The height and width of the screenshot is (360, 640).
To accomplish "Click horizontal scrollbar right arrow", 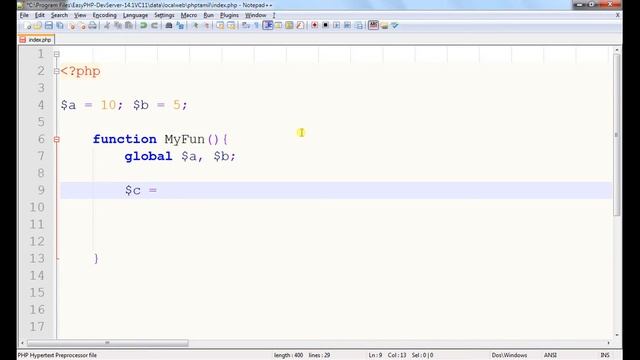I will coord(609,343).
